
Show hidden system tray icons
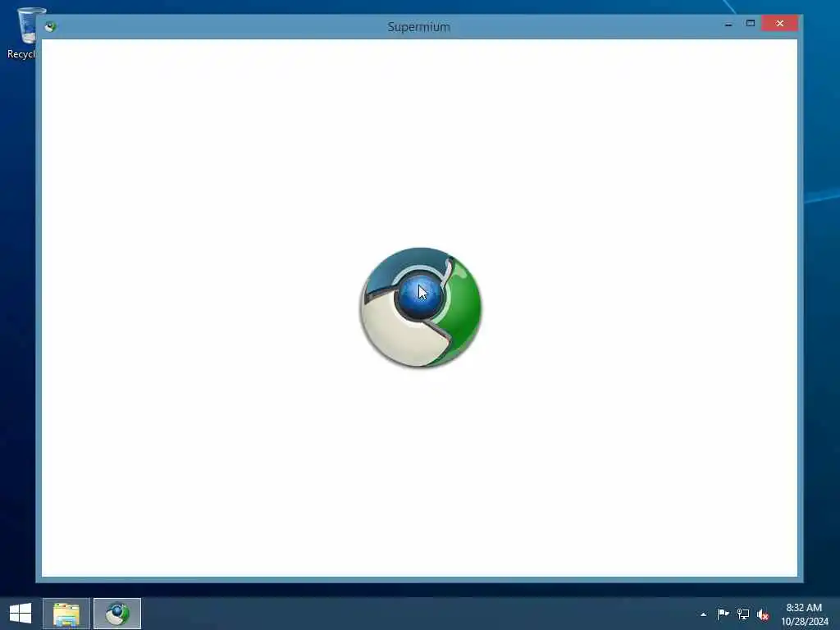click(703, 614)
